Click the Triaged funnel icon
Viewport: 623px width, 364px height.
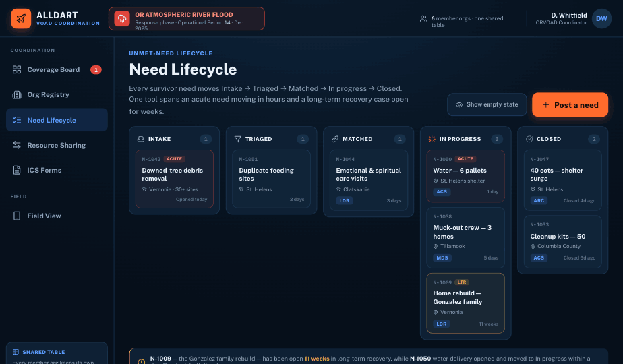coord(237,139)
